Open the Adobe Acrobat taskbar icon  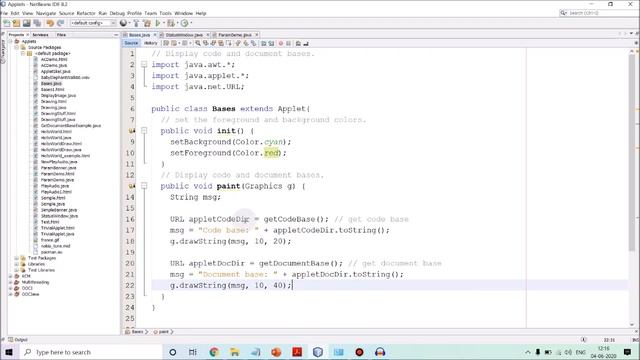pyautogui.click(x=297, y=352)
